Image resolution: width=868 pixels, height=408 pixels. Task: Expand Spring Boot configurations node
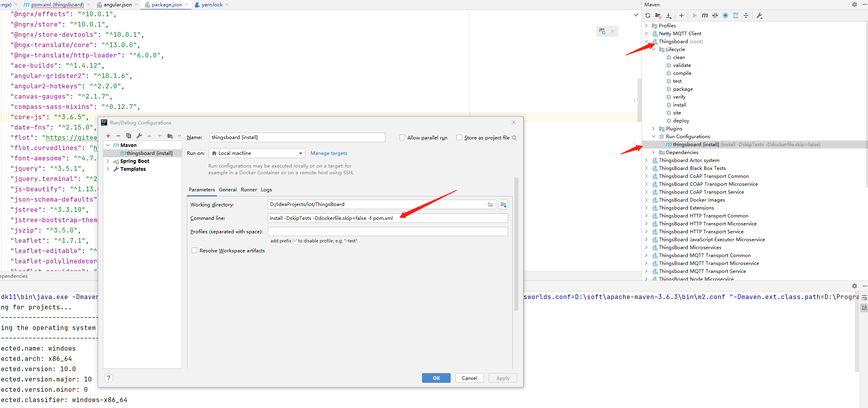point(108,161)
